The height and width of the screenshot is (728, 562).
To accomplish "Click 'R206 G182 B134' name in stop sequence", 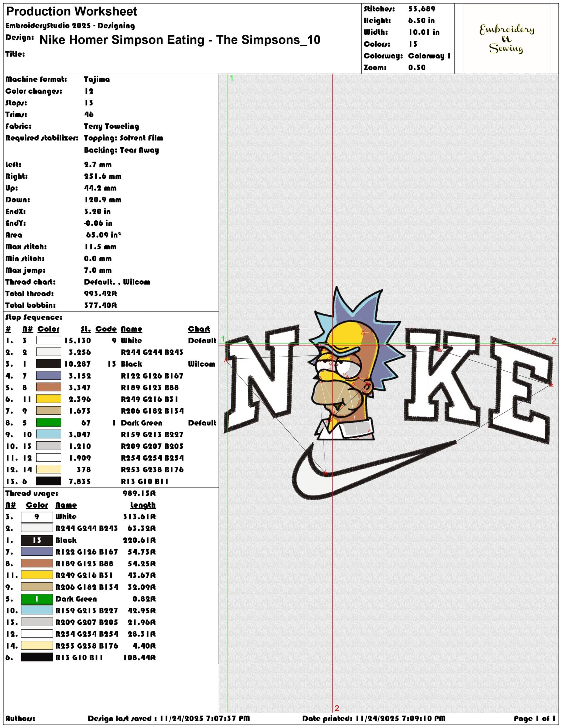I will point(152,411).
